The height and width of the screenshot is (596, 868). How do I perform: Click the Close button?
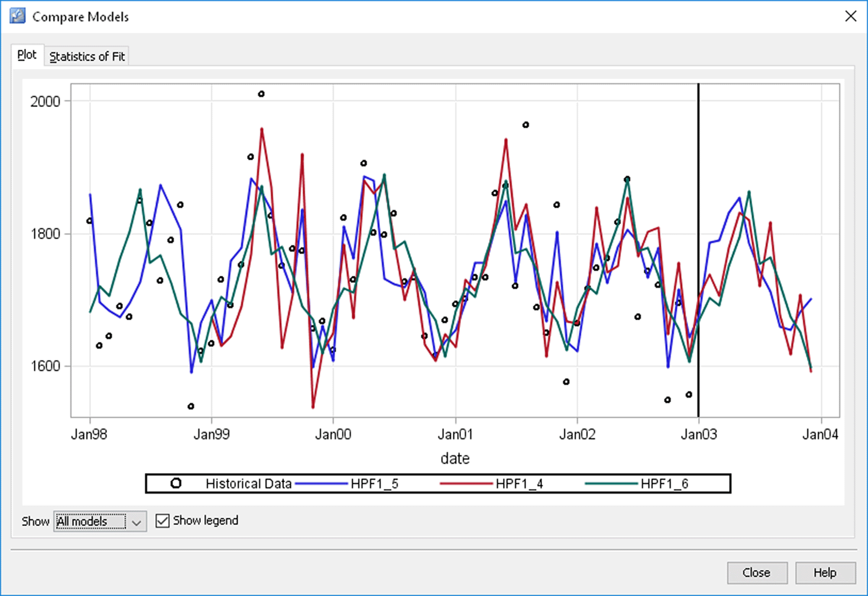pyautogui.click(x=757, y=573)
